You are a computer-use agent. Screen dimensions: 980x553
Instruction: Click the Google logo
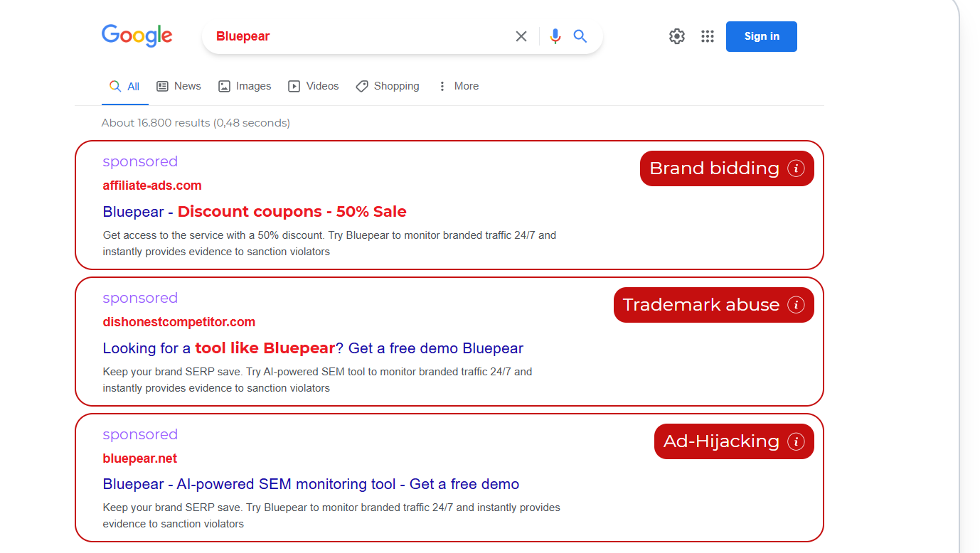click(x=137, y=36)
